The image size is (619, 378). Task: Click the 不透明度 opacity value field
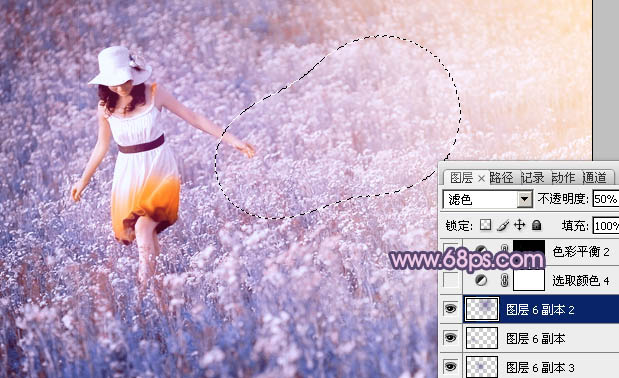pyautogui.click(x=606, y=199)
